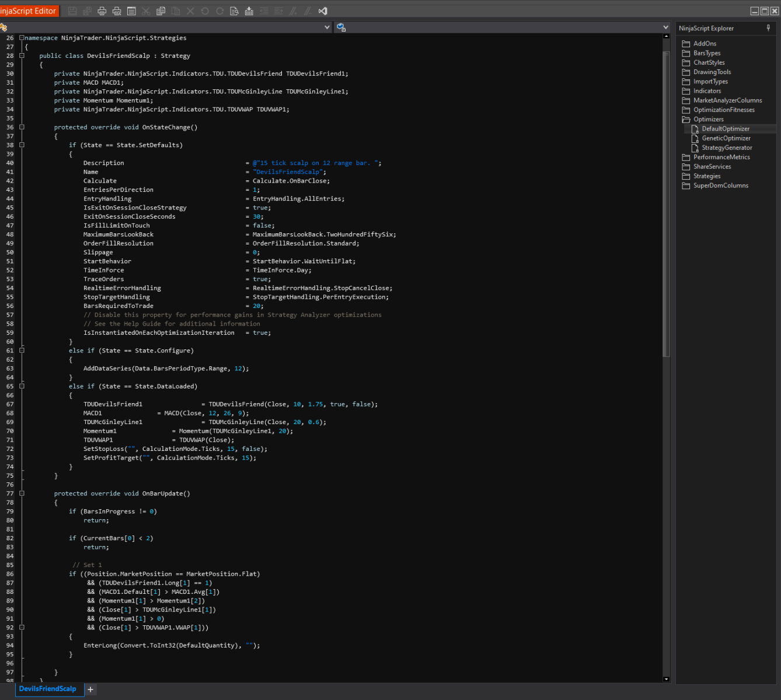Click the Compile icon in the toolbar
Viewport: 781px width, 700px height.
(x=249, y=11)
